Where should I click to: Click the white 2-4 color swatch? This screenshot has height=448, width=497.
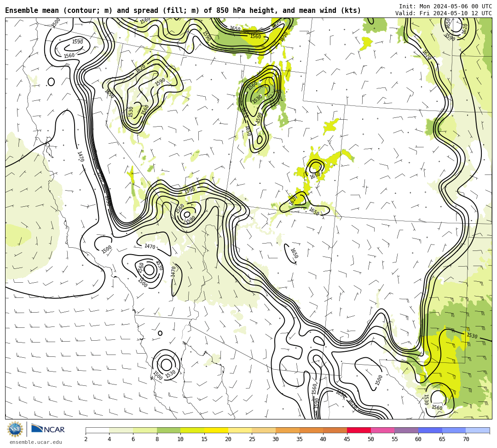[97, 430]
